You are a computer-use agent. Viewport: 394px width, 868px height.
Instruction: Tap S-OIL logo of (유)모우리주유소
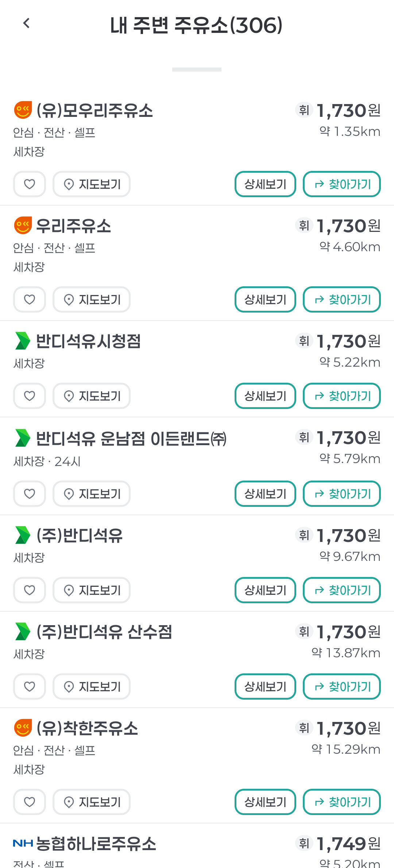[23, 110]
